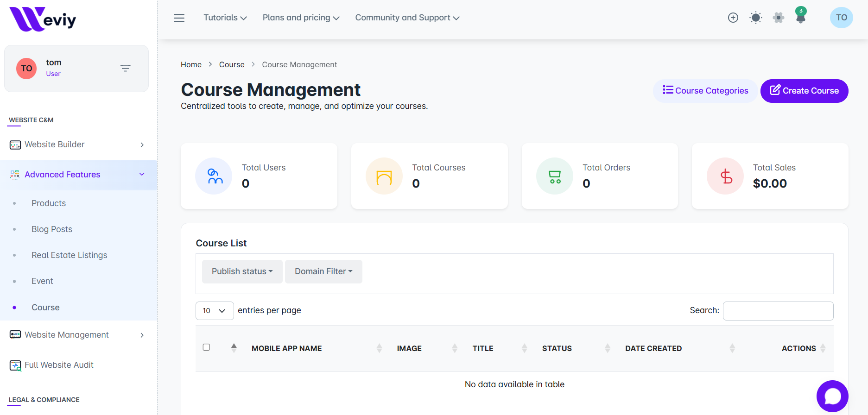Click the Weviy logo
Image resolution: width=868 pixels, height=415 pixels.
[x=43, y=19]
